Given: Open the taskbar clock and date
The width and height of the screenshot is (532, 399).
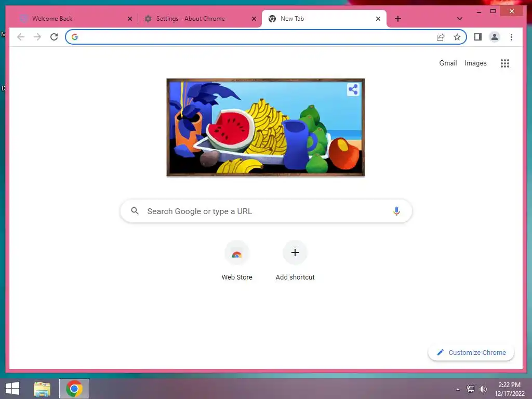Looking at the screenshot, I should click(509, 389).
